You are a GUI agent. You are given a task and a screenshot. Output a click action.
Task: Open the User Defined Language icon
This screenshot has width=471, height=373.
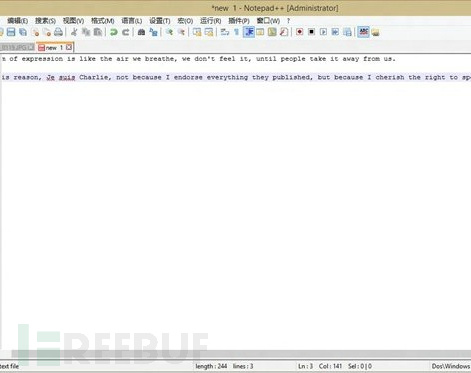[260, 32]
